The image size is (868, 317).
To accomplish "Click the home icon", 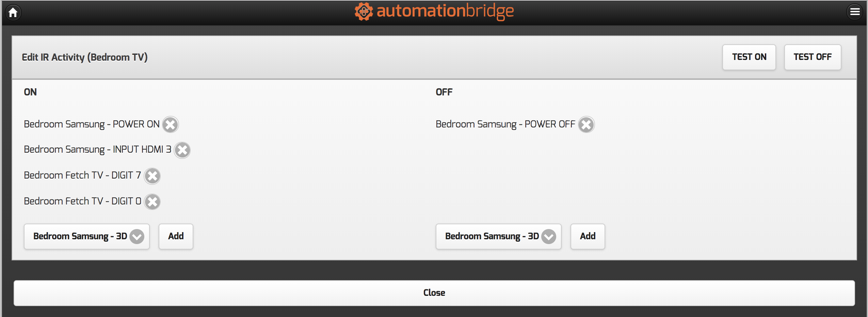I will pyautogui.click(x=13, y=13).
